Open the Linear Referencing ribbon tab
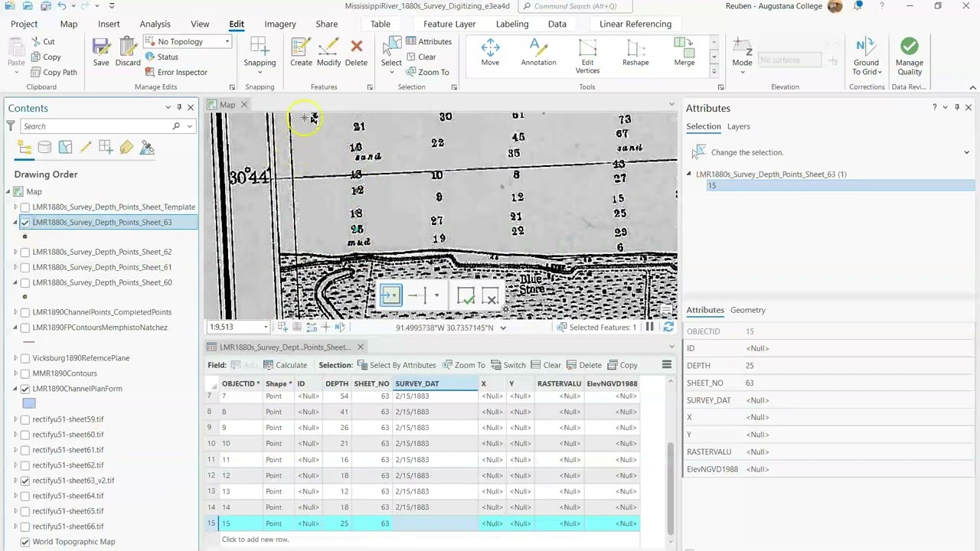Viewport: 980px width, 551px height. coord(635,24)
